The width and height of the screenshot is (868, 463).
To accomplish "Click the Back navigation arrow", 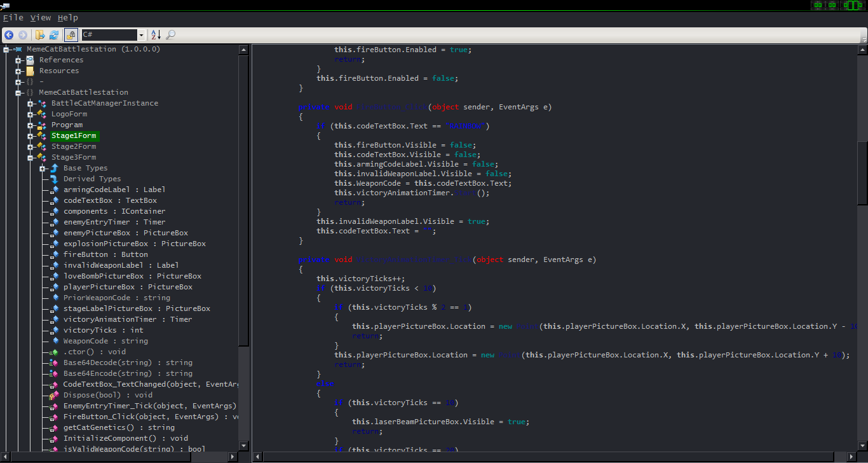I will 9,35.
